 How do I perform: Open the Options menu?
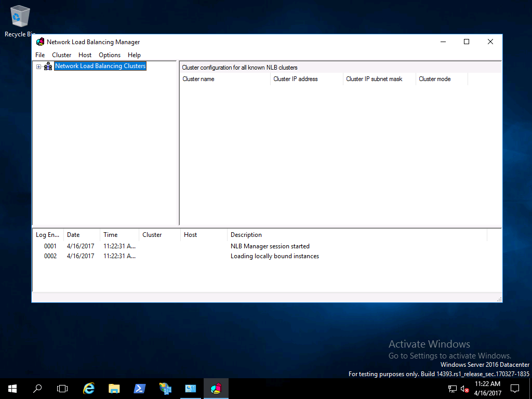pos(110,55)
